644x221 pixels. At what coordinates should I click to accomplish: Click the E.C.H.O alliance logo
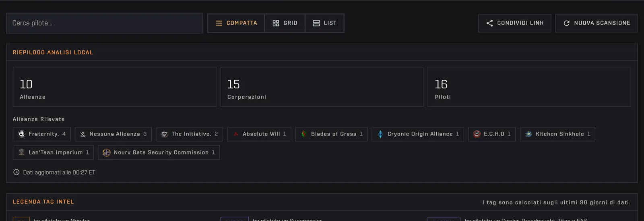[x=477, y=134]
